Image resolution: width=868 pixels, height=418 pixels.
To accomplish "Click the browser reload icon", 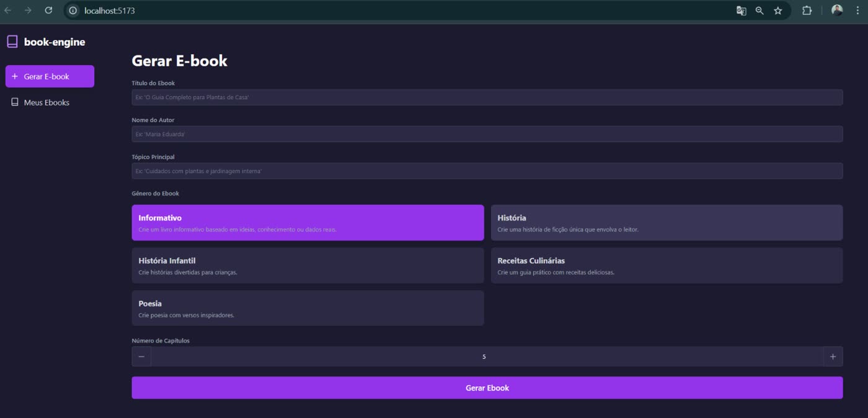I will coord(48,11).
